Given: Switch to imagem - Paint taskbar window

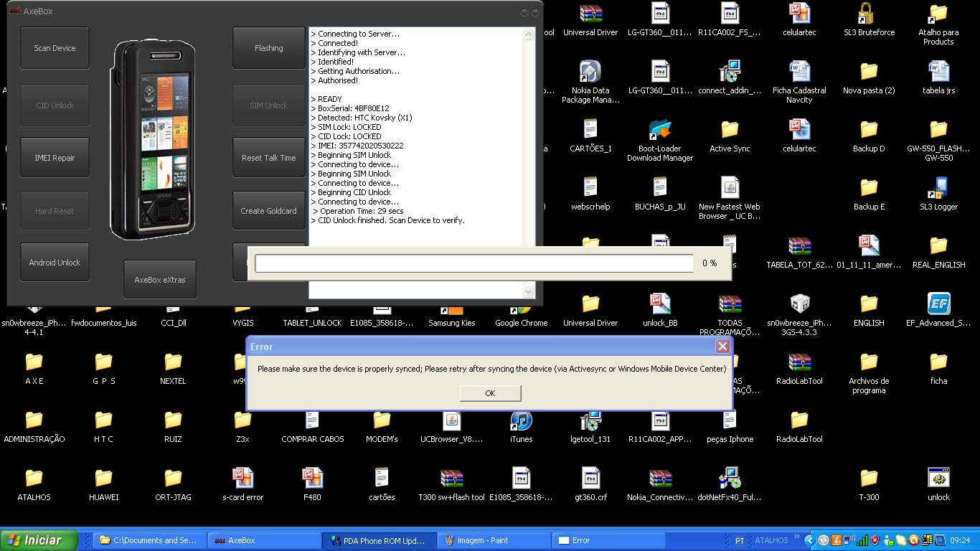Looking at the screenshot, I should [x=494, y=540].
